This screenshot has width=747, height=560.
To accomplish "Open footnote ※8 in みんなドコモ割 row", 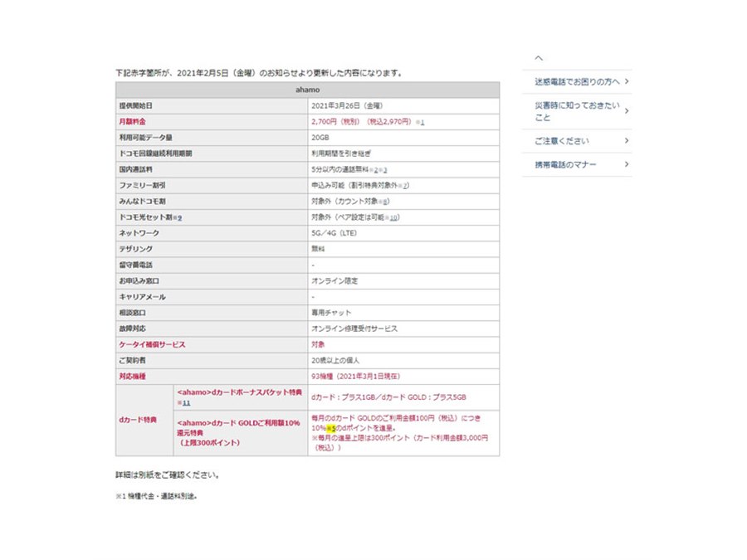I will (383, 202).
